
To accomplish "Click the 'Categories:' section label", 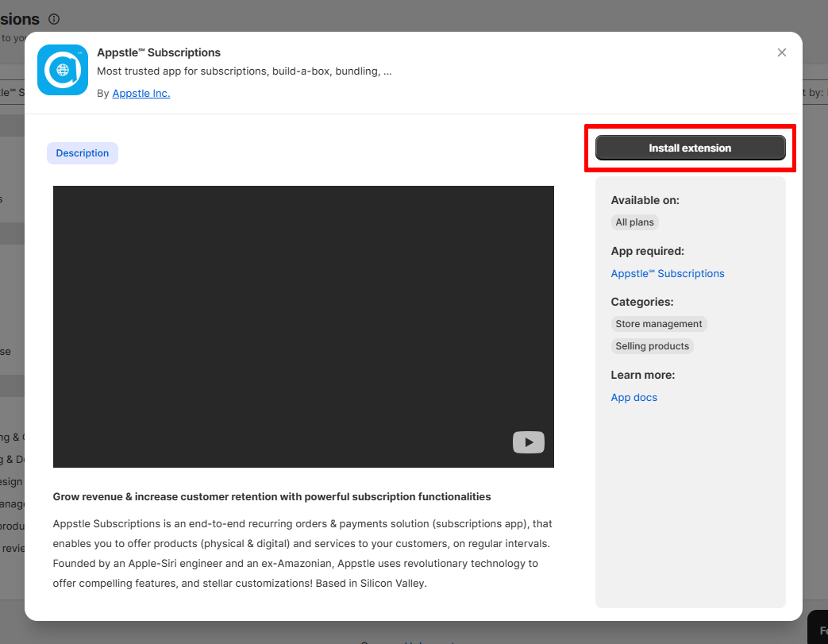I will (642, 302).
